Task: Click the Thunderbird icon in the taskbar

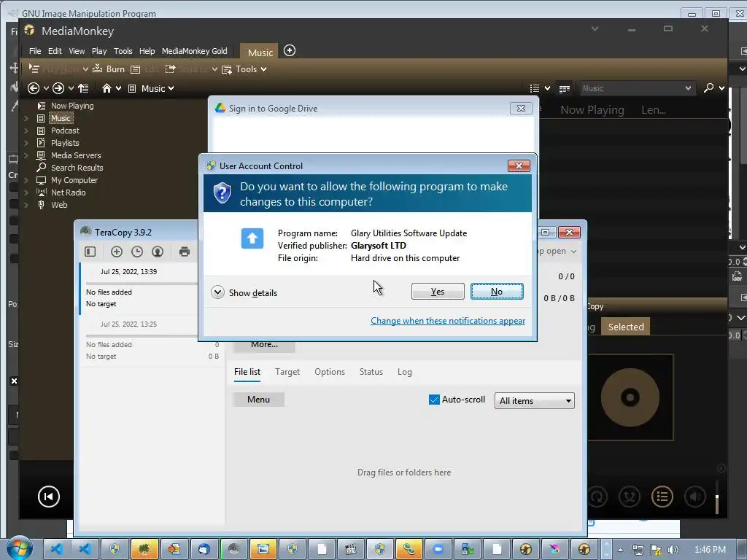Action: [204, 549]
